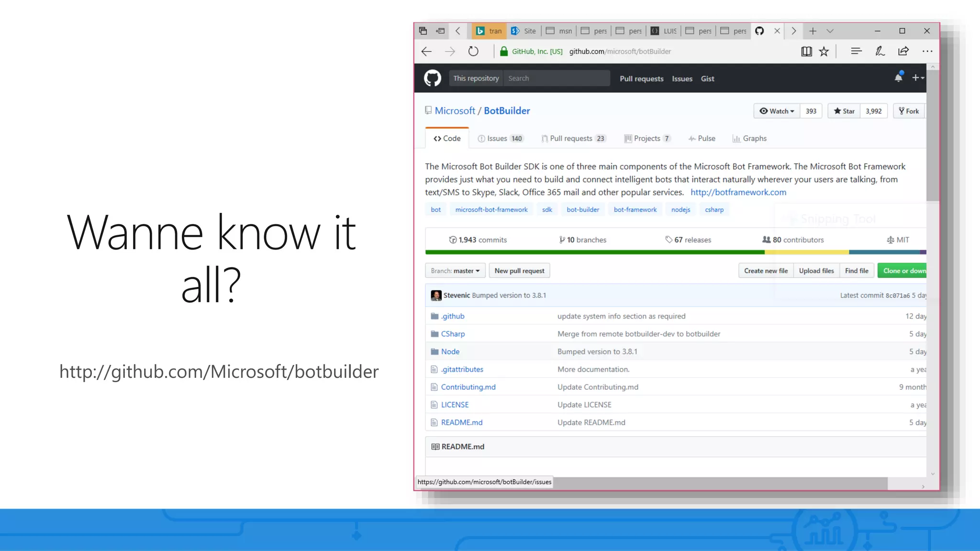Switch to the Bing 'tran' tab
Image resolution: width=980 pixels, height=551 pixels.
click(x=489, y=31)
